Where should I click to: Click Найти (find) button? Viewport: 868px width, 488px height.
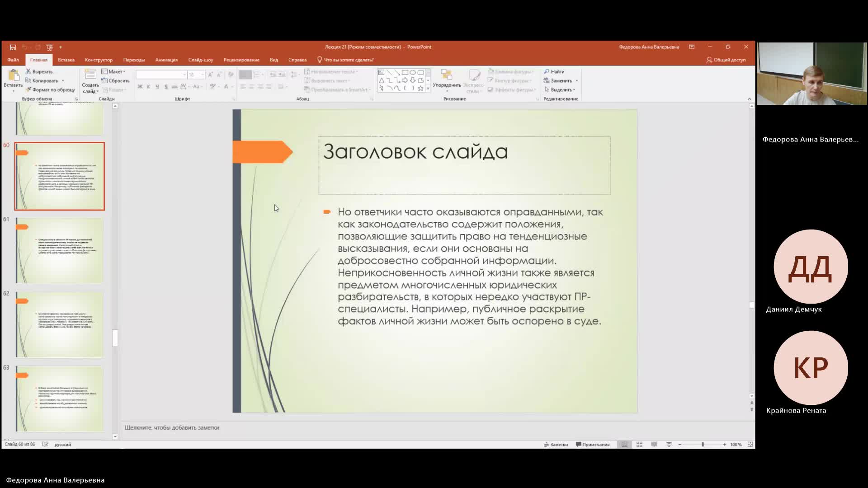(554, 71)
